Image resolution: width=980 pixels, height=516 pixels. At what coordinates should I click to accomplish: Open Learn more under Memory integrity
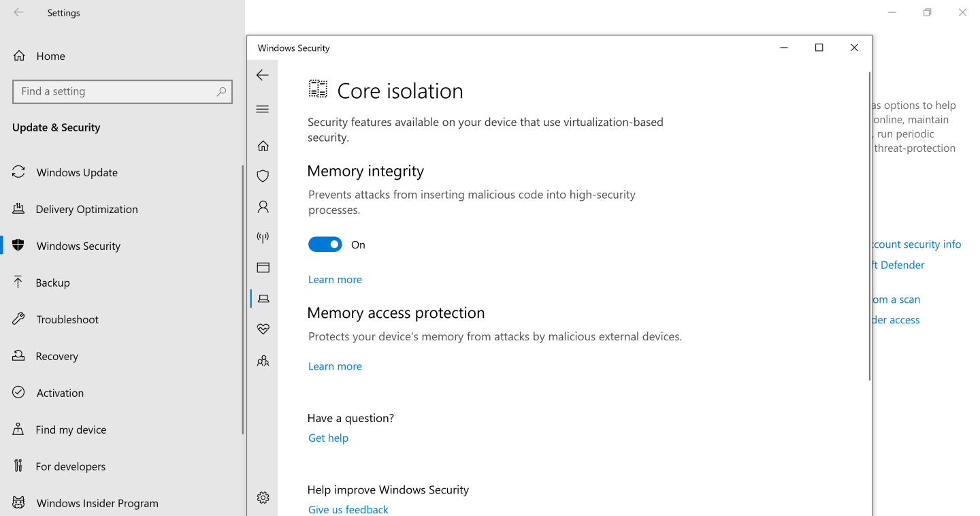pos(335,280)
